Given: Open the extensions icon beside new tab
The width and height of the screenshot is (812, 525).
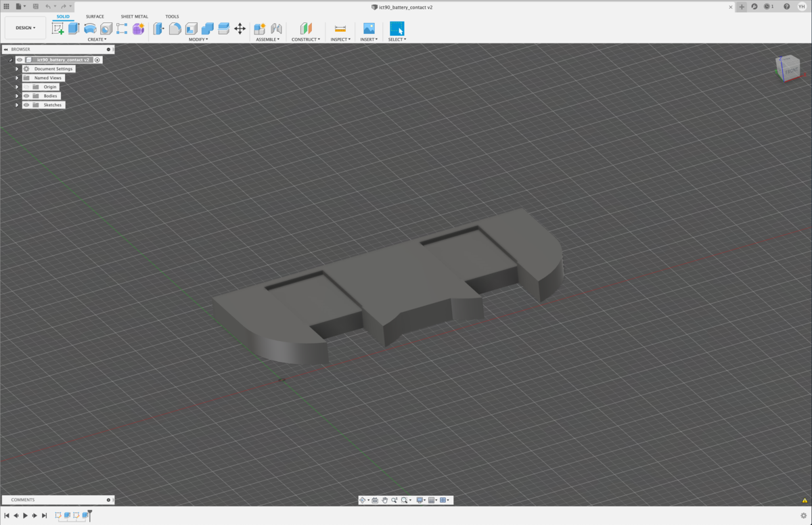Looking at the screenshot, I should tap(754, 7).
